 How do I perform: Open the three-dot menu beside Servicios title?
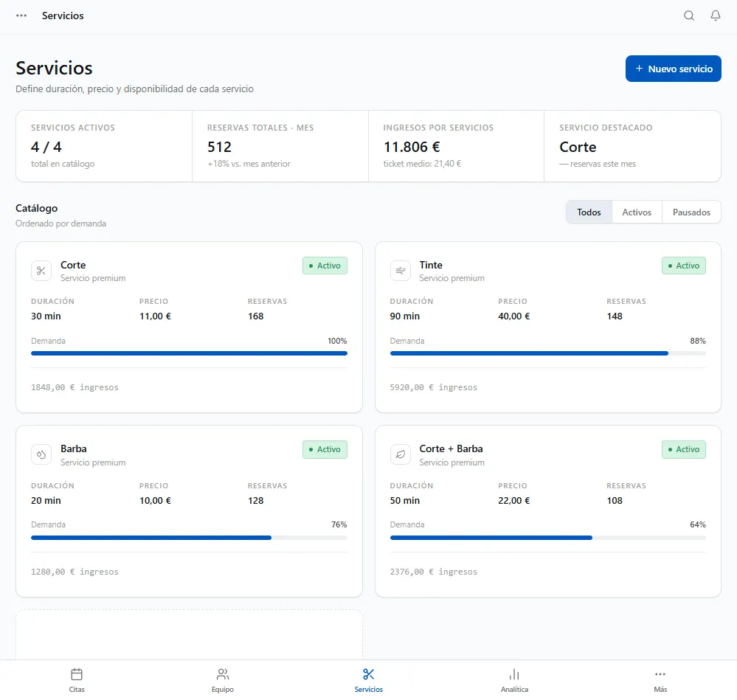click(x=21, y=15)
